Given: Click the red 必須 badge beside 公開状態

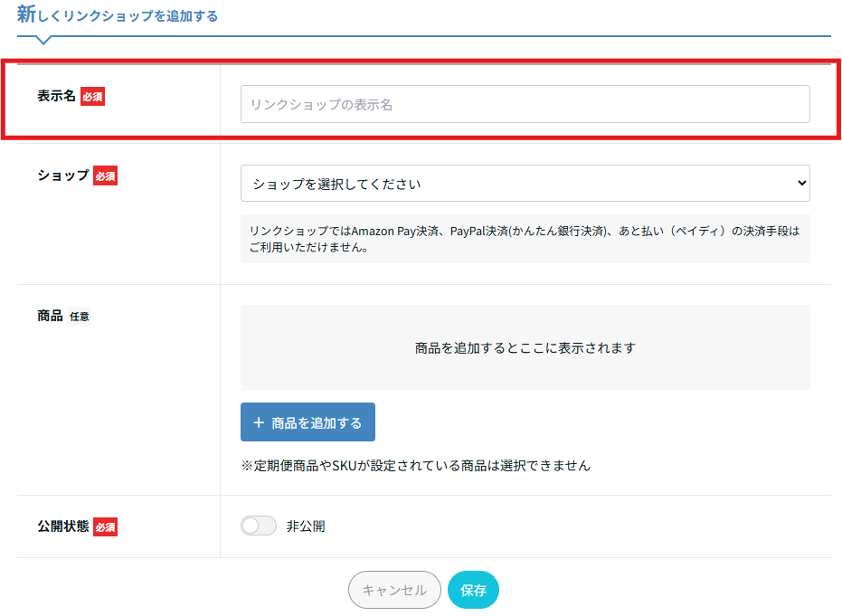Looking at the screenshot, I should [105, 526].
